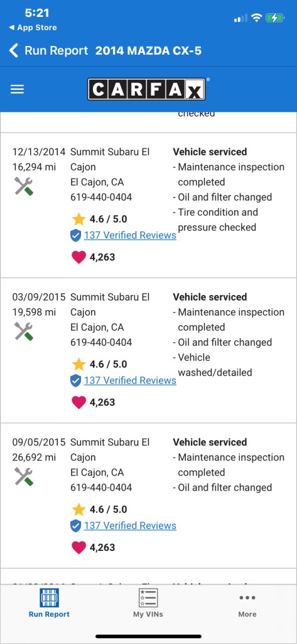Tap the wrench icon for 09/05/2015 service
The width and height of the screenshot is (297, 644).
[x=24, y=477]
